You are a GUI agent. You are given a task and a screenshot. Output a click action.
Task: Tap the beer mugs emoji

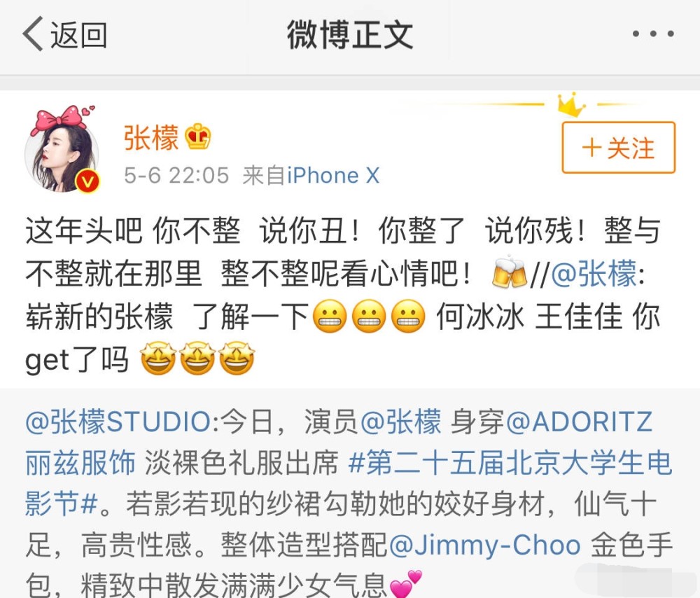pyautogui.click(x=509, y=272)
